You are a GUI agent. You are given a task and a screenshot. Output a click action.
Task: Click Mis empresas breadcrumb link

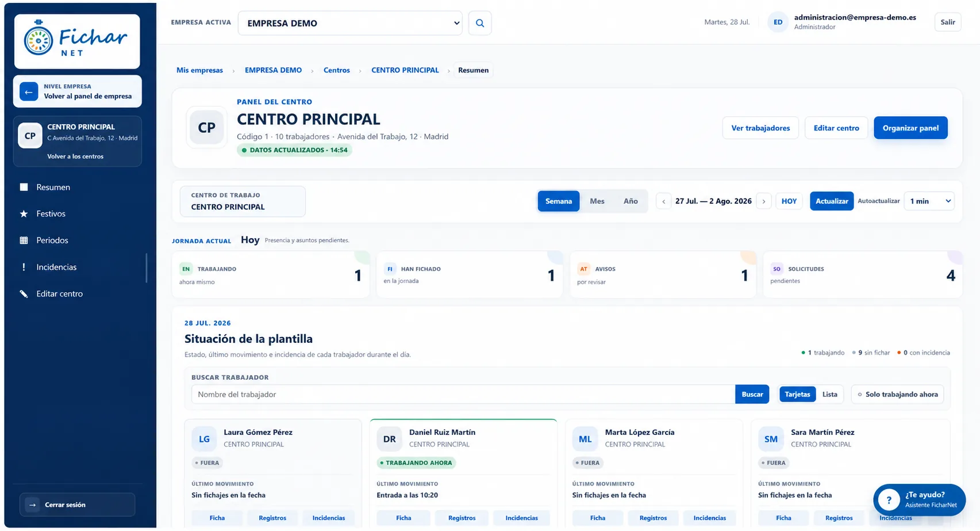(199, 70)
